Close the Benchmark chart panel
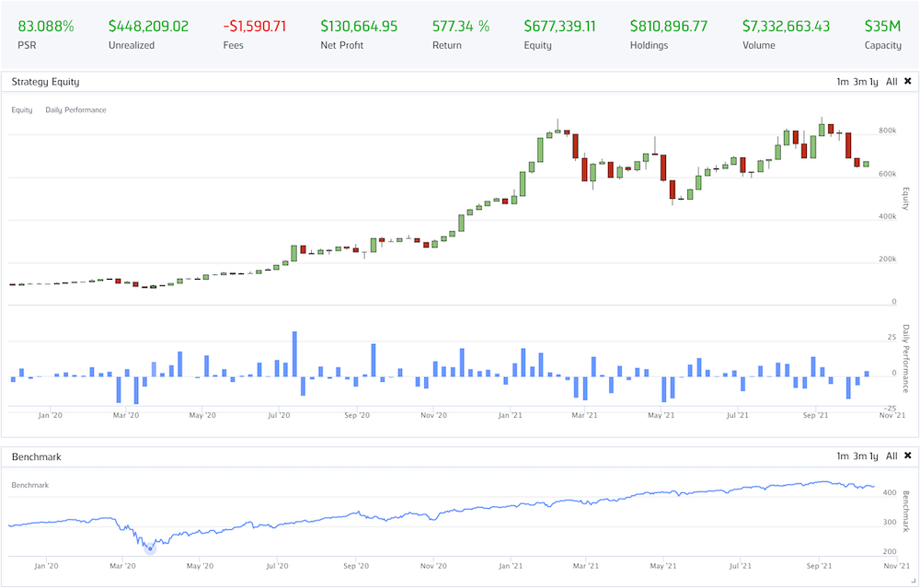This screenshot has width=920, height=588. [x=907, y=456]
